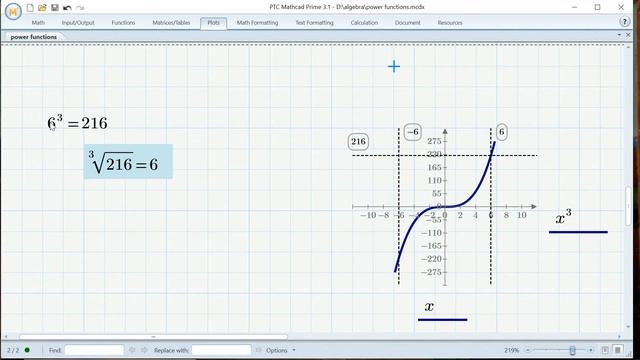Click the horizontal scrollbar thumb
The width and height of the screenshot is (640, 360).
(x=153, y=337)
